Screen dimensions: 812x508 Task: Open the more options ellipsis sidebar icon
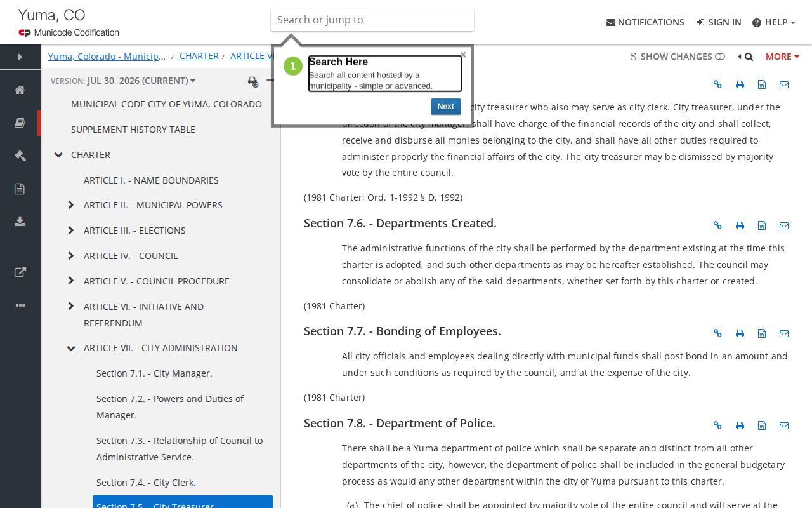[20, 305]
